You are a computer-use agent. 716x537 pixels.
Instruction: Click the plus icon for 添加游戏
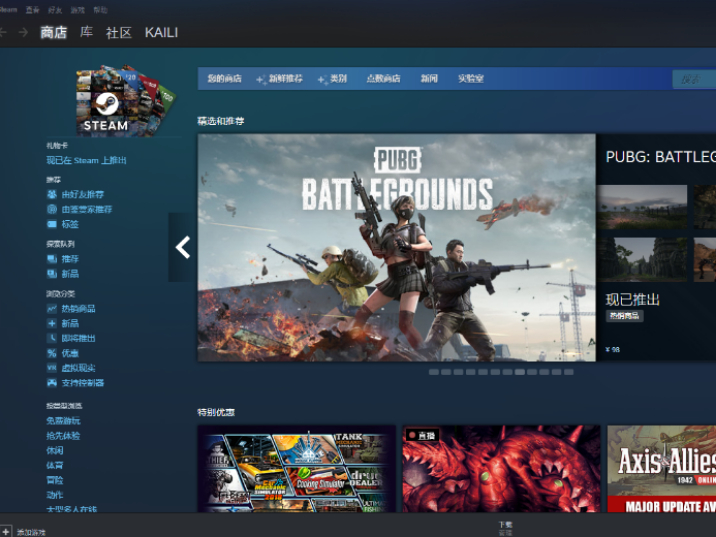click(5, 532)
